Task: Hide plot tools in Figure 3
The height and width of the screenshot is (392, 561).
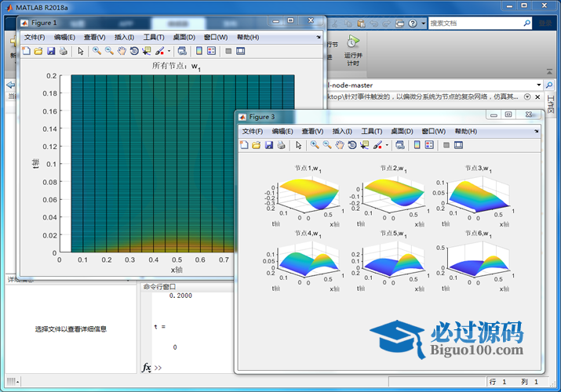Action: click(x=446, y=145)
